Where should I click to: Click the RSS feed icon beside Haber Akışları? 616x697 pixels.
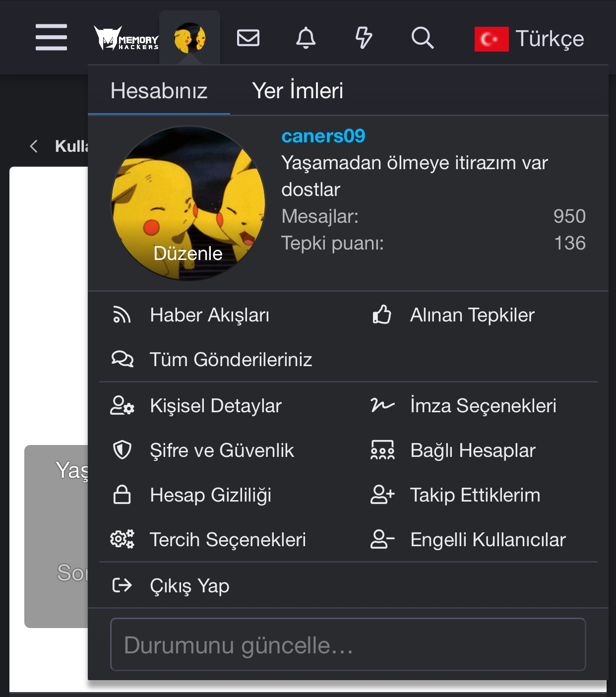[122, 315]
